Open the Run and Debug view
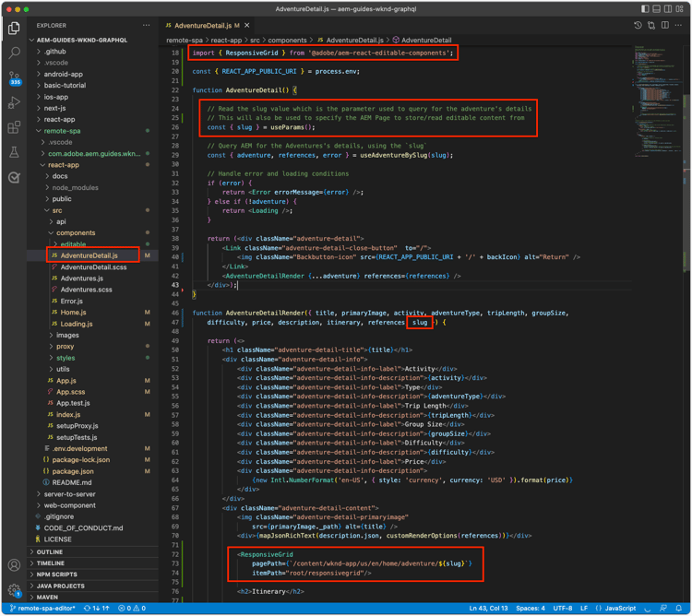692x616 pixels. pos(14,103)
